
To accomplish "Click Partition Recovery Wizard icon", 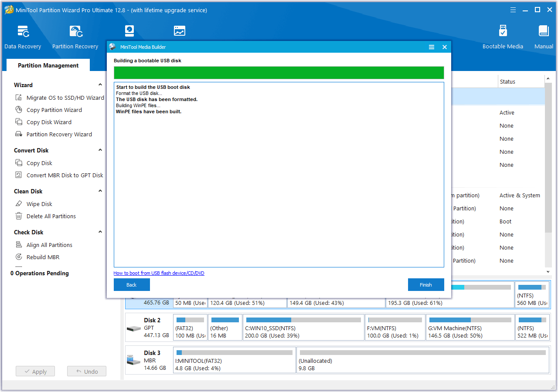I will [19, 134].
